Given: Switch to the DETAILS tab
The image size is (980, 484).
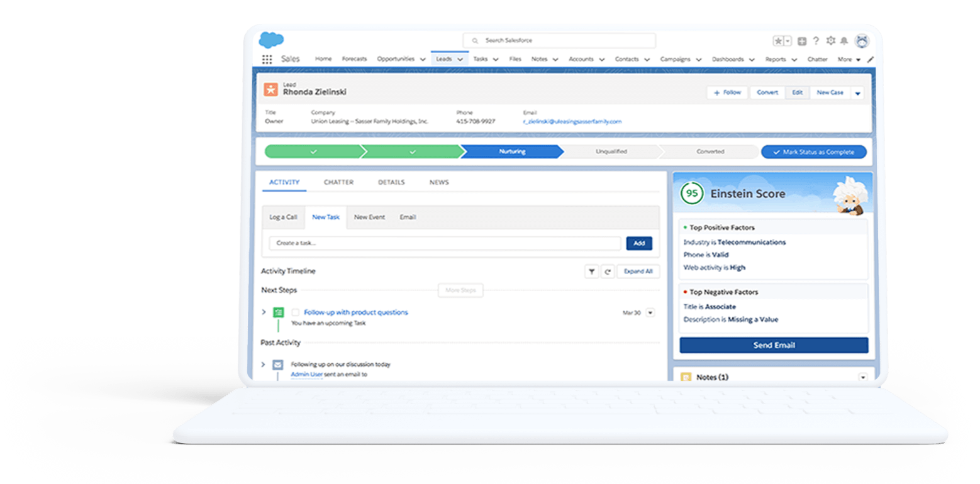Looking at the screenshot, I should 391,182.
